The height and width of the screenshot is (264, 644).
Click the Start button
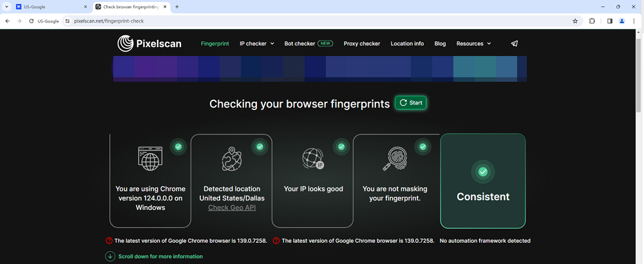pyautogui.click(x=411, y=102)
